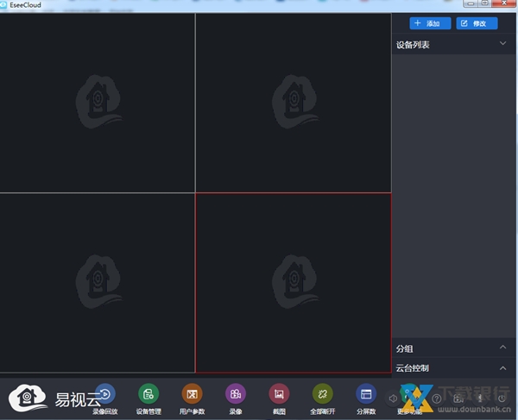Image resolution: width=518 pixels, height=420 pixels.
Task: Change the layout via 分屏数 icon
Action: pyautogui.click(x=366, y=394)
